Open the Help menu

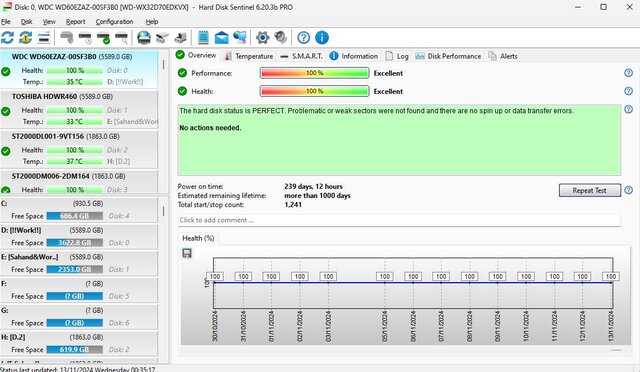[152, 22]
